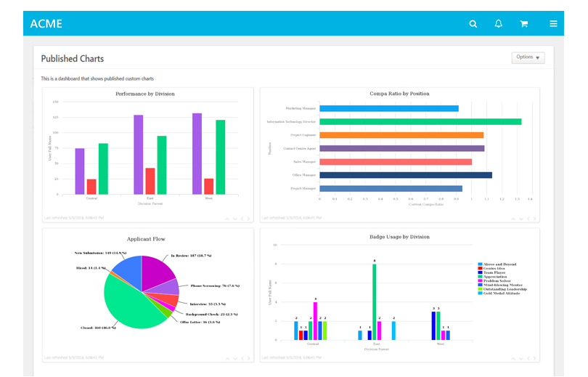Screen dimensions: 588x377
Task: Click the 'Offer Letter' pie label
Action: pos(200,323)
